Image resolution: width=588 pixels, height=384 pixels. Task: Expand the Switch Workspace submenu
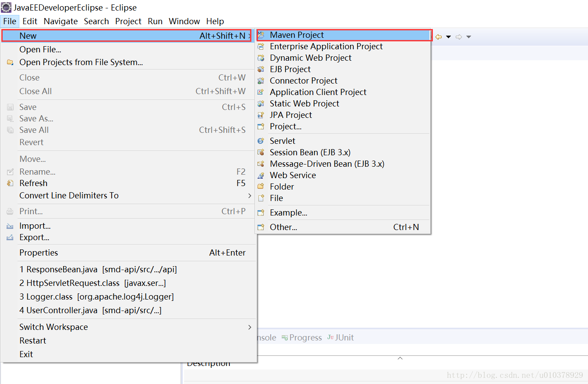(x=250, y=327)
